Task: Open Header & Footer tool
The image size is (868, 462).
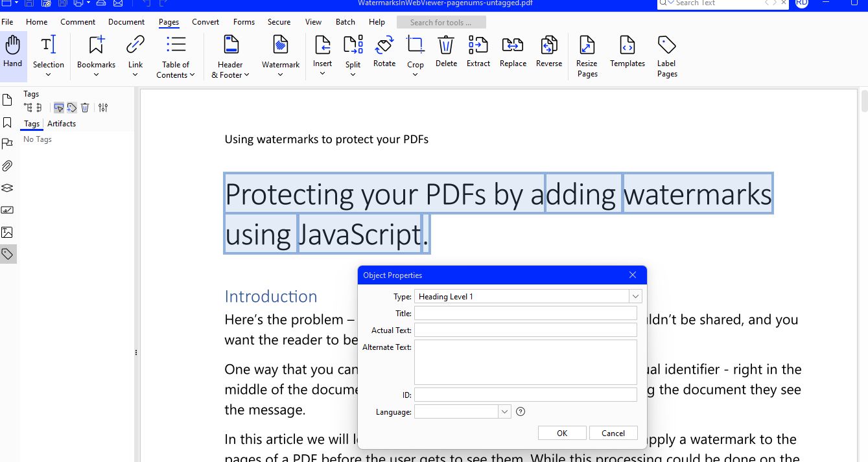Action: pyautogui.click(x=230, y=57)
